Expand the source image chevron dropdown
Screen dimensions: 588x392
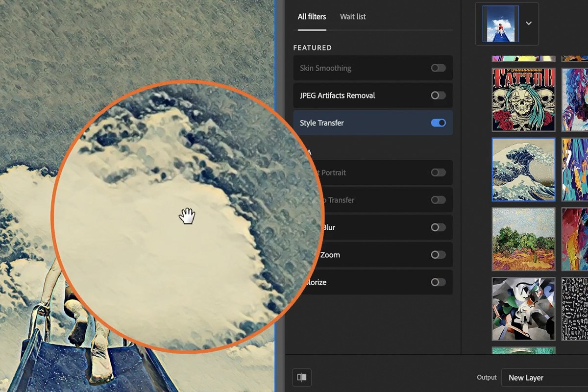click(x=529, y=24)
